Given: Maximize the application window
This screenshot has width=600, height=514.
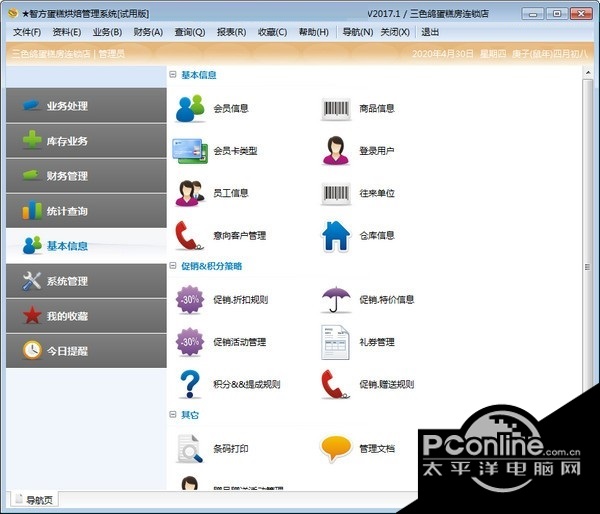Looking at the screenshot, I should click(x=557, y=14).
